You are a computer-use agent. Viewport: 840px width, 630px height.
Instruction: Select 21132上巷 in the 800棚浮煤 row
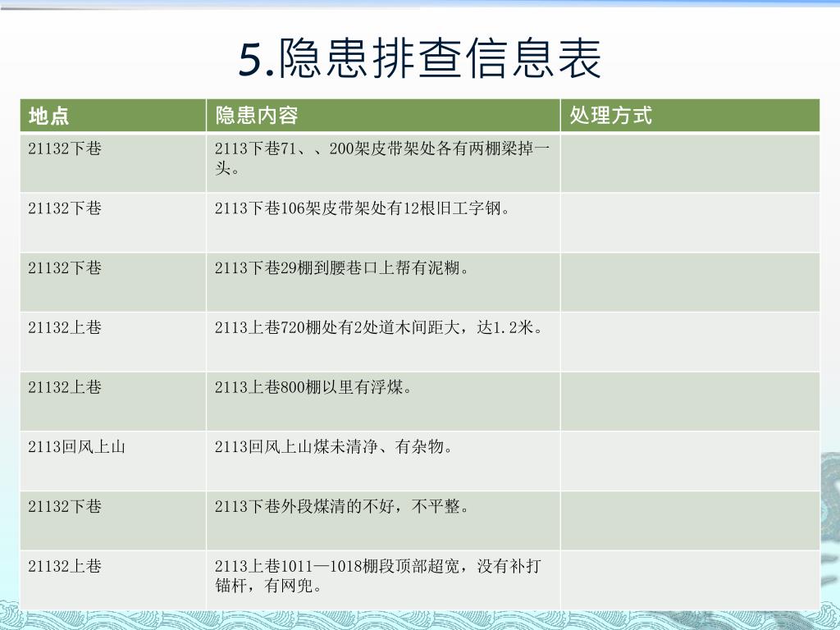(113, 401)
